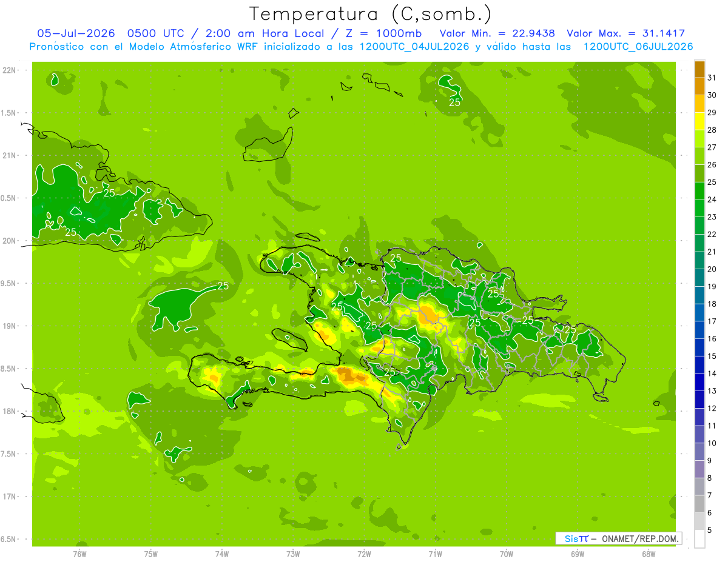Viewport: 728px width, 562px height.
Task: Click legend value "31"
Action: (712, 78)
